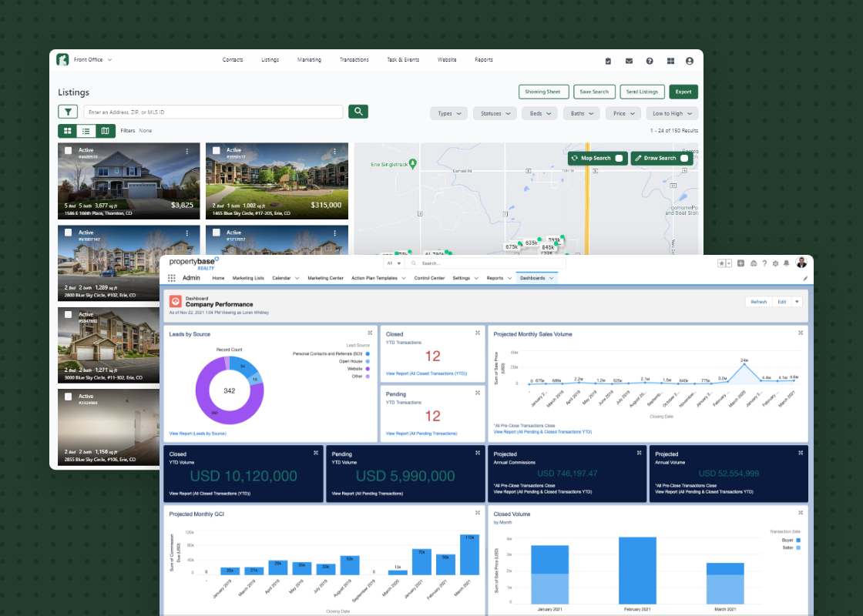Open the All search scope dropdown in Propertybase

pos(394,263)
